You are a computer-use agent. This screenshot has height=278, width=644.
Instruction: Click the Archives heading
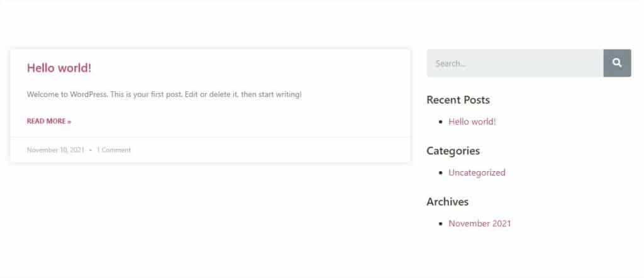tap(447, 202)
